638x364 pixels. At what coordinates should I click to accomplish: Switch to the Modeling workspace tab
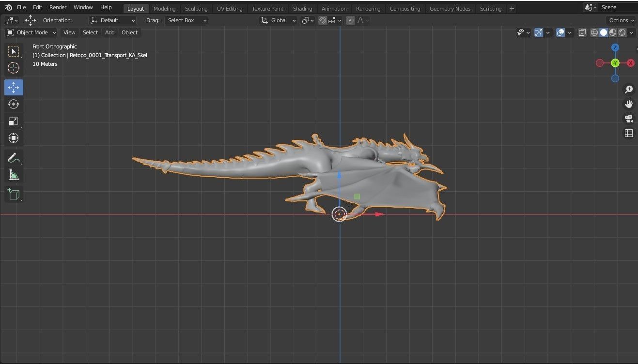[164, 9]
